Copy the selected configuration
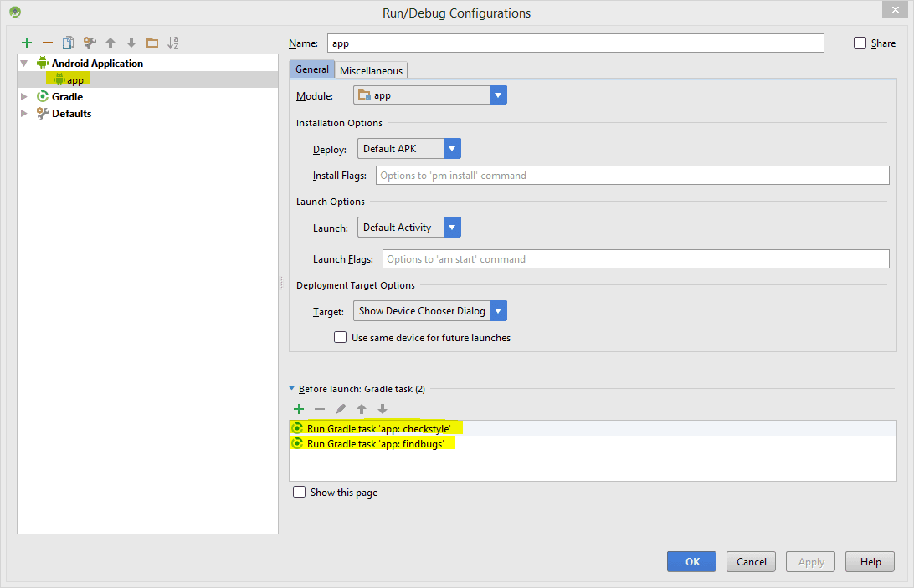Image resolution: width=914 pixels, height=588 pixels. click(69, 43)
